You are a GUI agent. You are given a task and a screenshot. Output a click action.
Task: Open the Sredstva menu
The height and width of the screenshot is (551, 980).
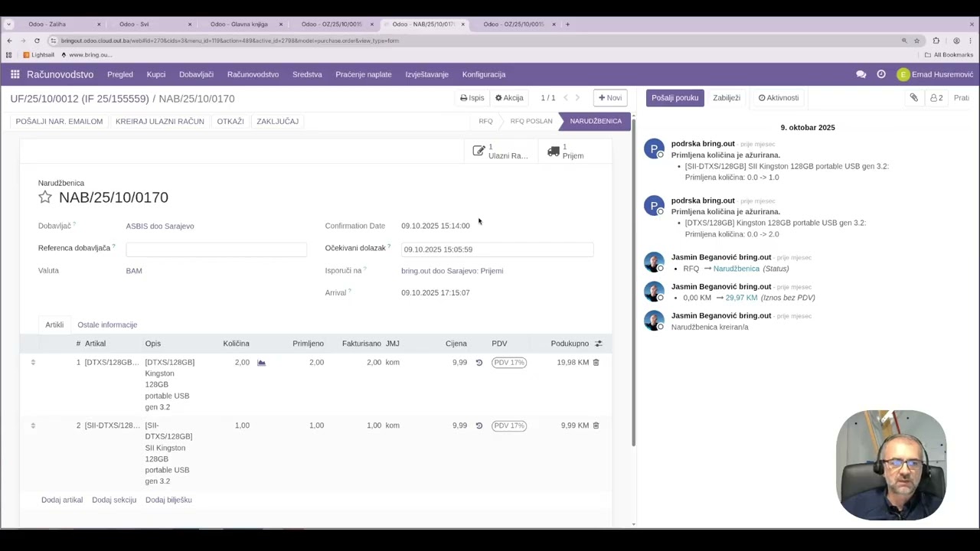point(307,74)
